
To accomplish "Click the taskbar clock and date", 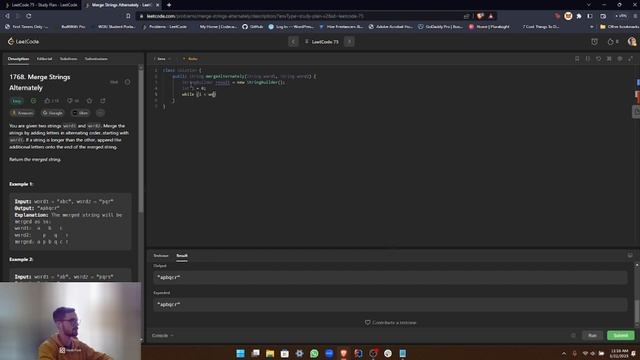I will point(620,353).
